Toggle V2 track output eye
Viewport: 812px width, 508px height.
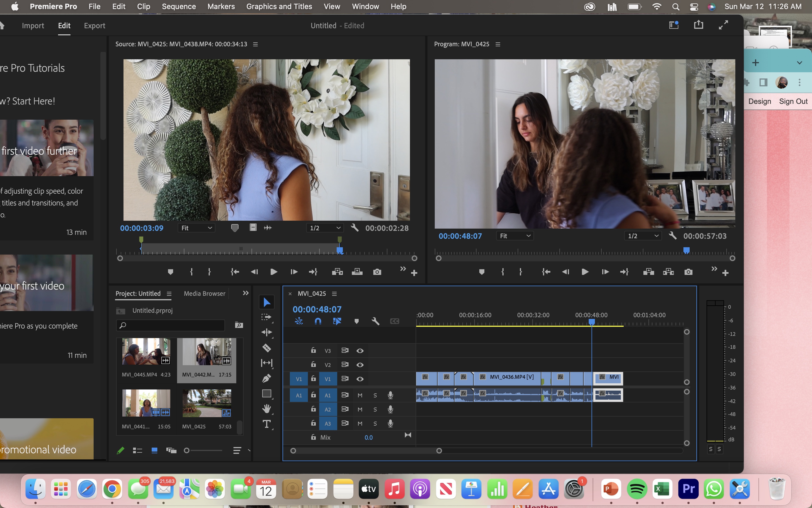click(360, 365)
